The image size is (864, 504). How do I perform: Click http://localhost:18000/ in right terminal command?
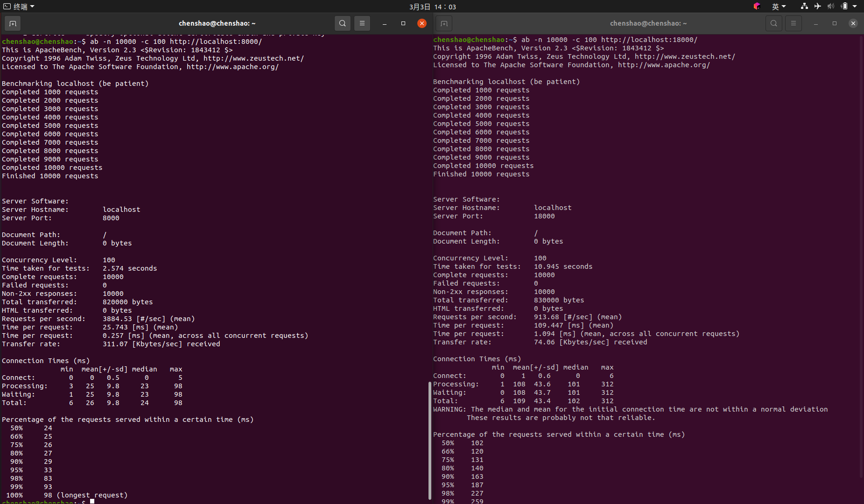pyautogui.click(x=649, y=40)
